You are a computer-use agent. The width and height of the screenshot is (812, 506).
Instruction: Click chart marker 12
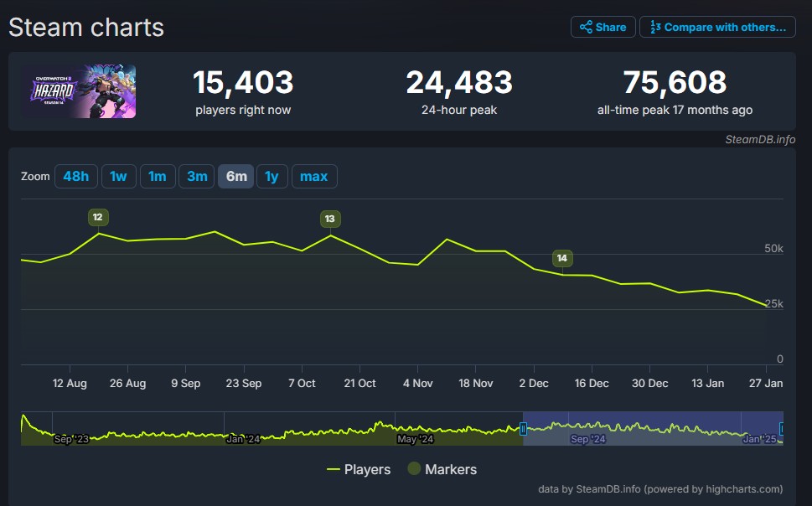(x=98, y=218)
